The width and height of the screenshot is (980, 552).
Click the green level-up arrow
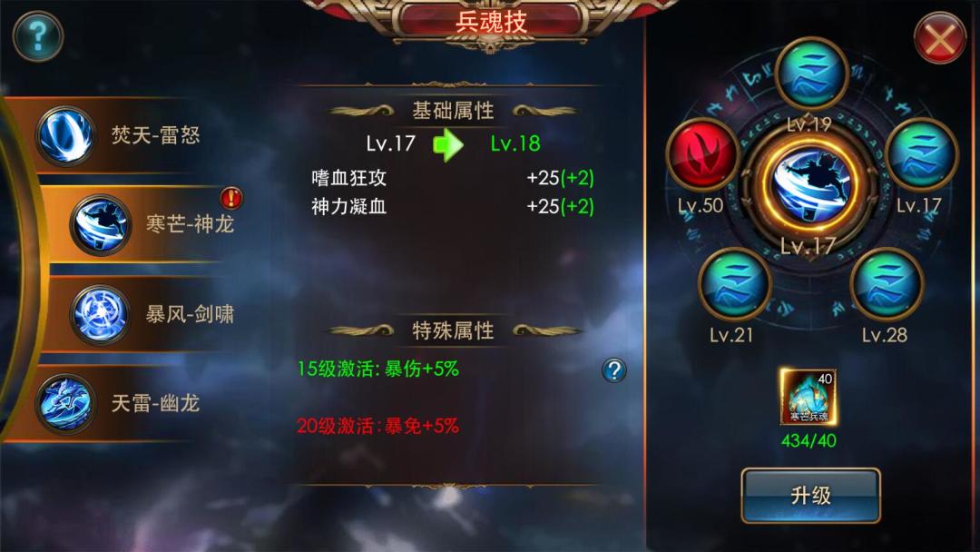coord(448,144)
